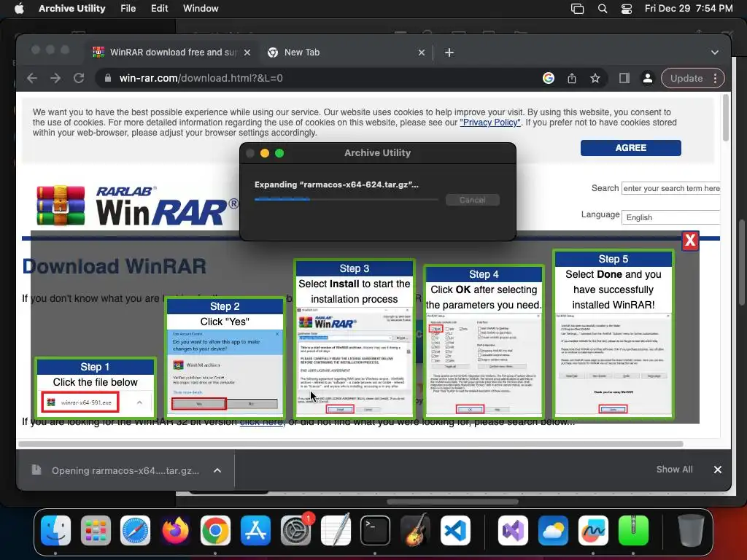Viewport: 747px width, 560px height.
Task: Open Spotlight search in menu bar
Action: [602, 8]
